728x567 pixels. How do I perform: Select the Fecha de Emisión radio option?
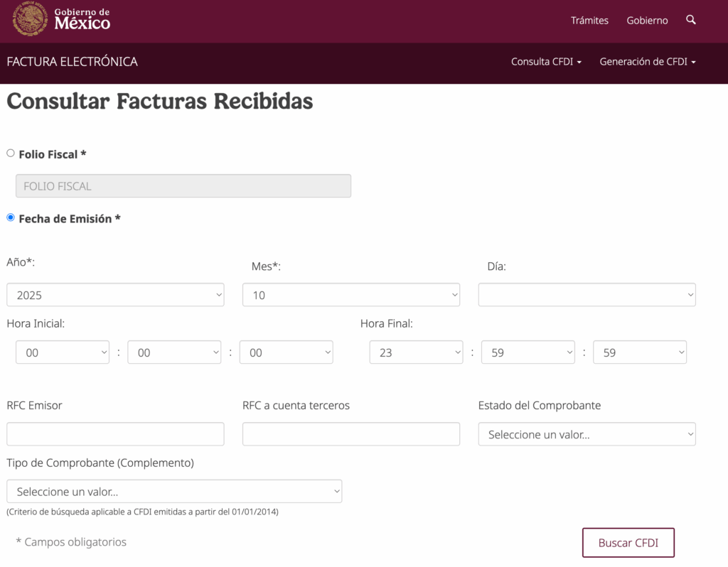[x=11, y=217]
